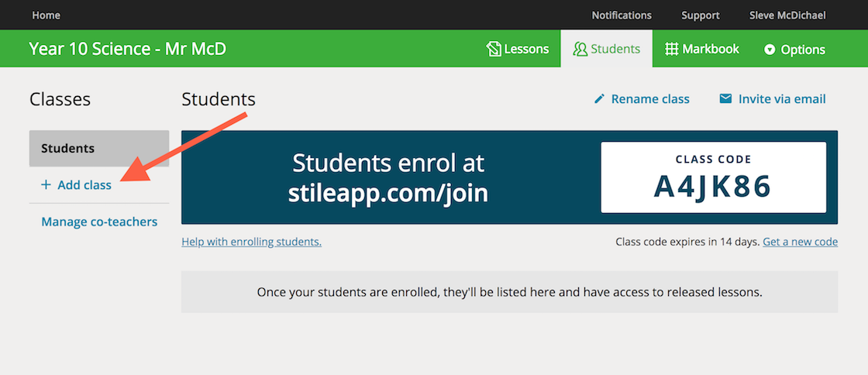This screenshot has width=868, height=375.
Task: Click the class code A4JK86 box
Action: tap(713, 177)
